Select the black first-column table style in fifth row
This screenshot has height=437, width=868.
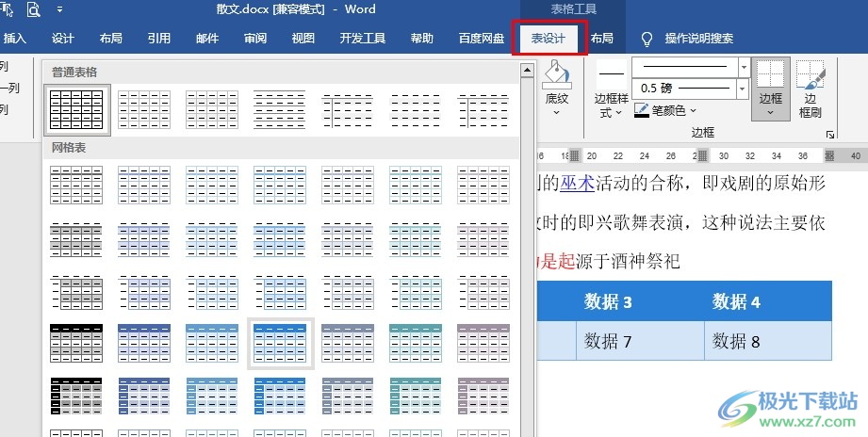(x=76, y=397)
